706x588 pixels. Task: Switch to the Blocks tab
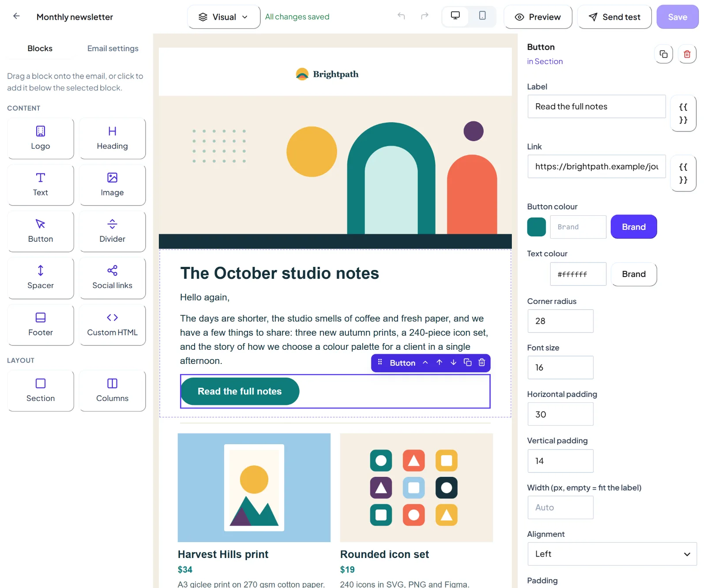(x=40, y=49)
